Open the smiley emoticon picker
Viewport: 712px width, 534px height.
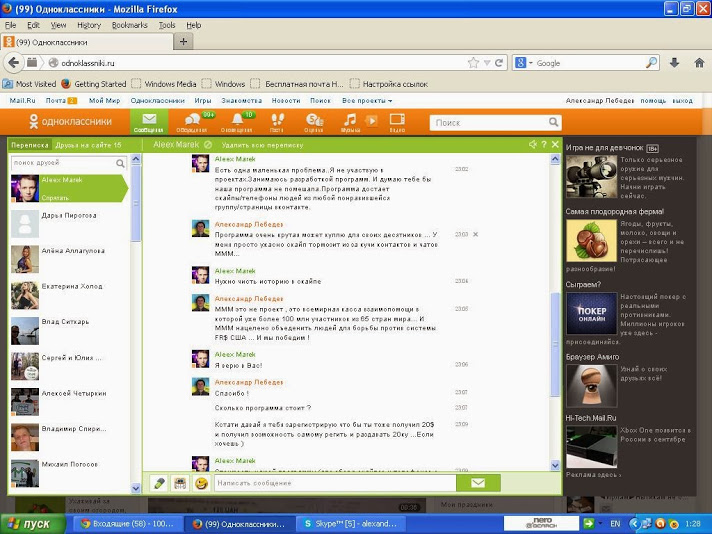point(201,483)
